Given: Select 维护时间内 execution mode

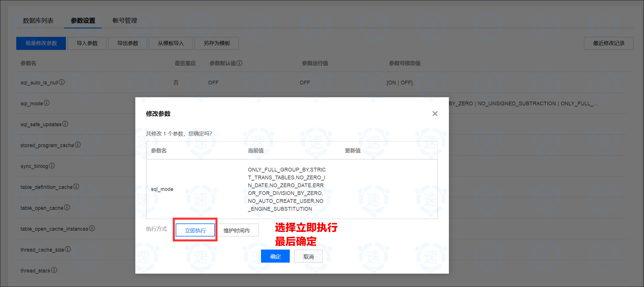Looking at the screenshot, I should point(236,230).
